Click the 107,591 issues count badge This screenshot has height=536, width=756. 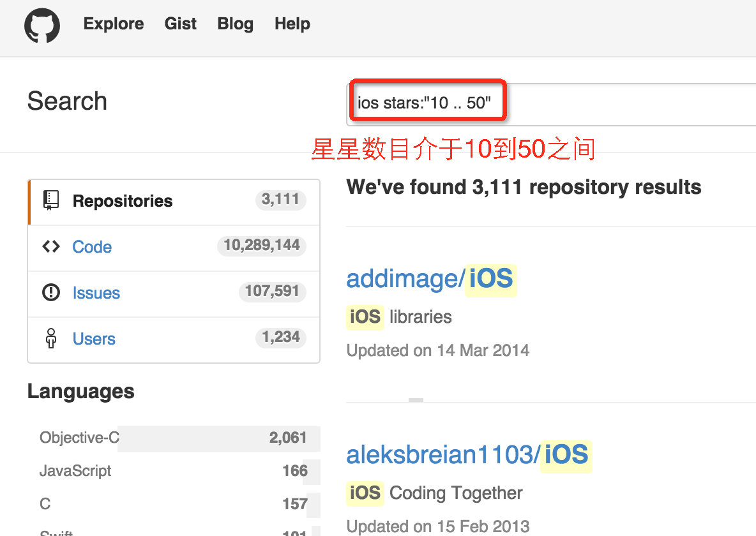pos(273,292)
